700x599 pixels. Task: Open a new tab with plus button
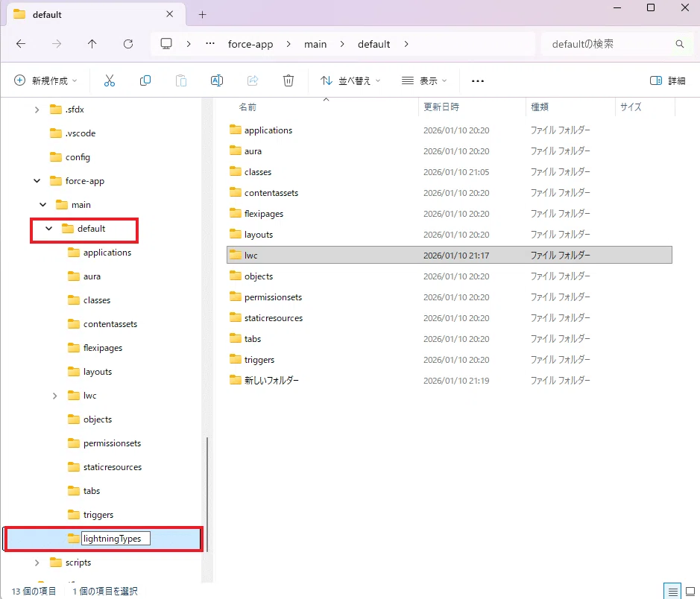coord(202,15)
